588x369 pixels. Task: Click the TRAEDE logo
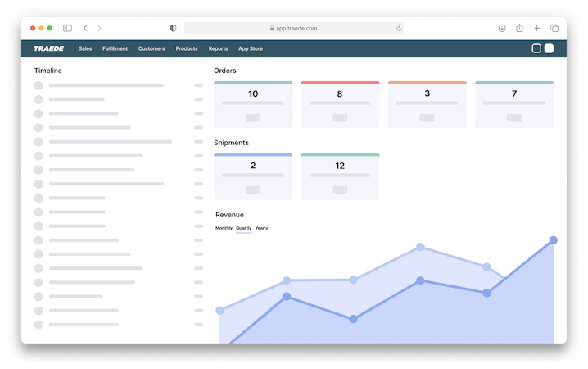click(x=49, y=48)
